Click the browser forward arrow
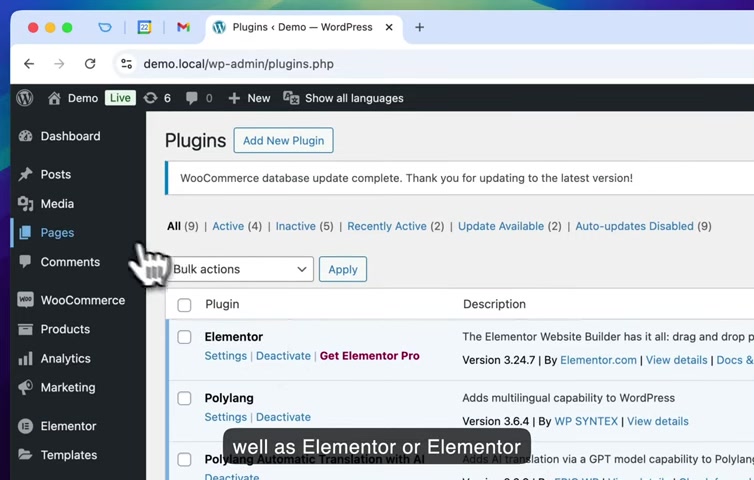The height and width of the screenshot is (480, 754). coord(59,64)
